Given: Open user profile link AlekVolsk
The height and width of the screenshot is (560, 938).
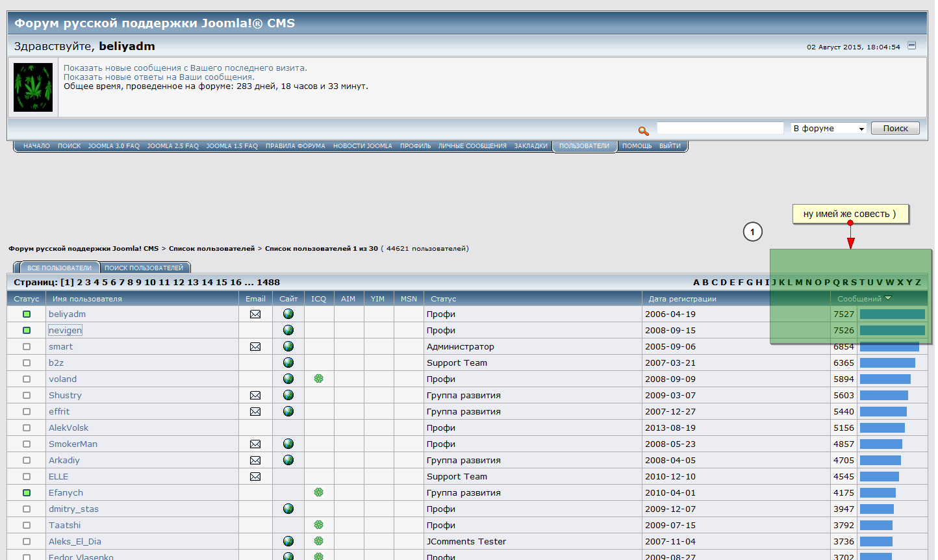Looking at the screenshot, I should (x=69, y=428).
